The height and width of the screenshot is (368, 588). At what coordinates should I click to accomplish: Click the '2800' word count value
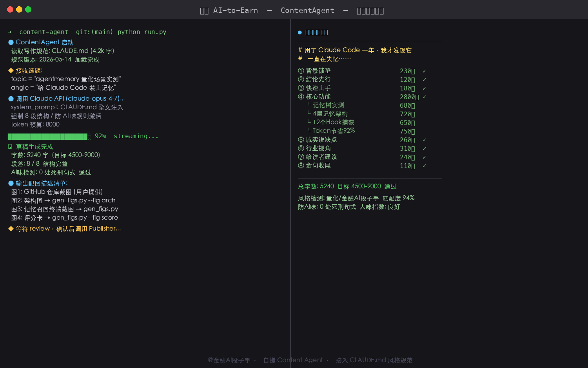coord(409,97)
